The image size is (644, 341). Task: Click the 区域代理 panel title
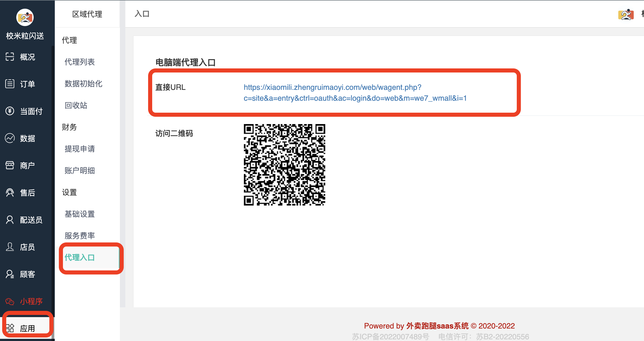[x=87, y=14]
